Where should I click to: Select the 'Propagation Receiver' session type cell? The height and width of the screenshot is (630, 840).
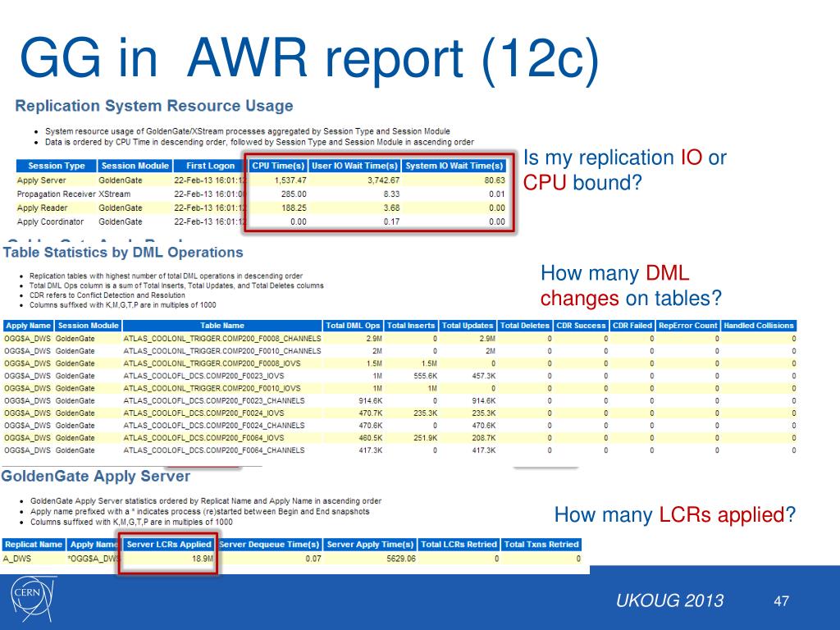coord(57,194)
